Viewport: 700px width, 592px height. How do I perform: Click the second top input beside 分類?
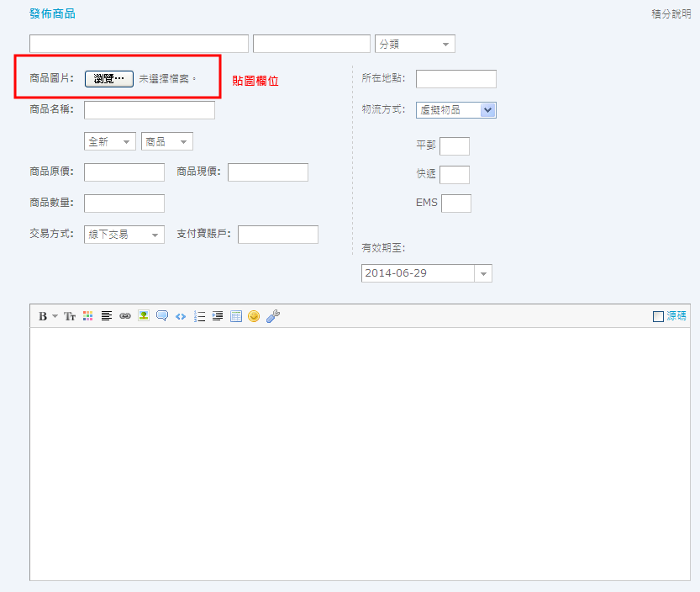click(x=312, y=44)
